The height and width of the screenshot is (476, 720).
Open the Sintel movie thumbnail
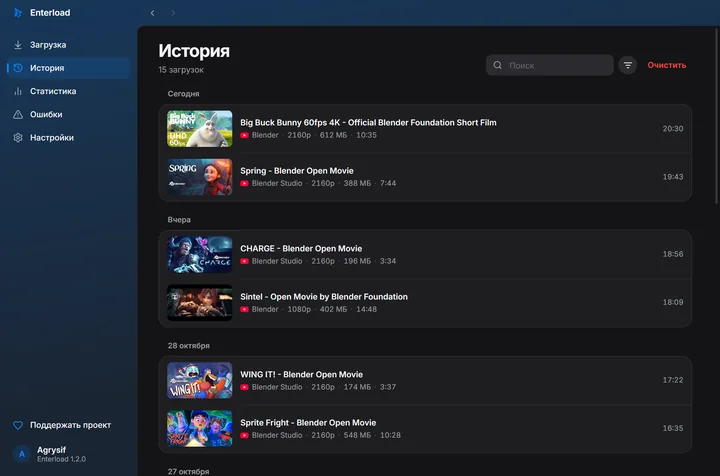[x=200, y=303]
